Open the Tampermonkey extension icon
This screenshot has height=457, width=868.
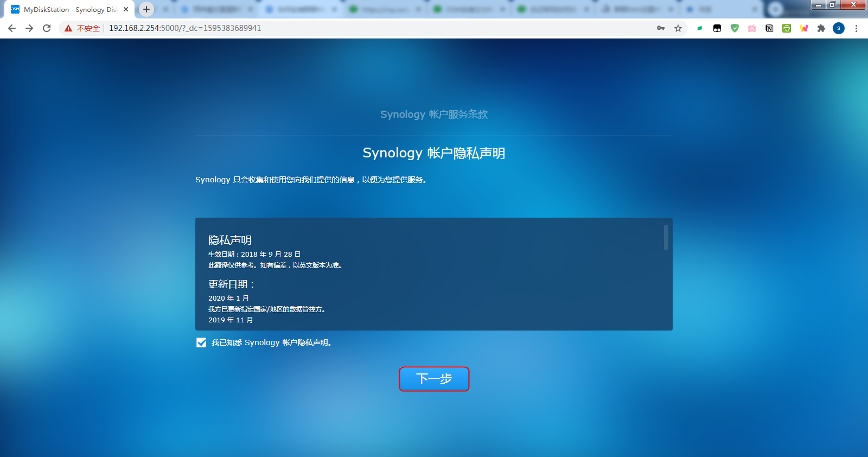click(x=717, y=28)
